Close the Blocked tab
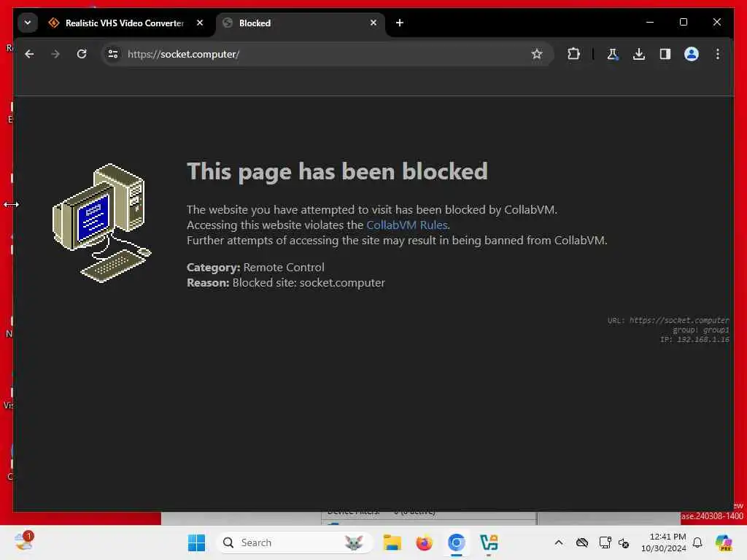The height and width of the screenshot is (560, 747). point(373,23)
